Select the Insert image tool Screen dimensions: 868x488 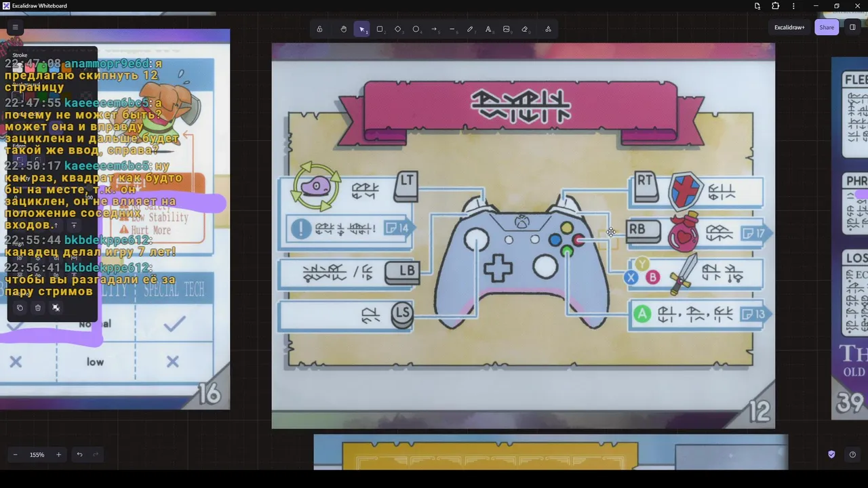(507, 29)
